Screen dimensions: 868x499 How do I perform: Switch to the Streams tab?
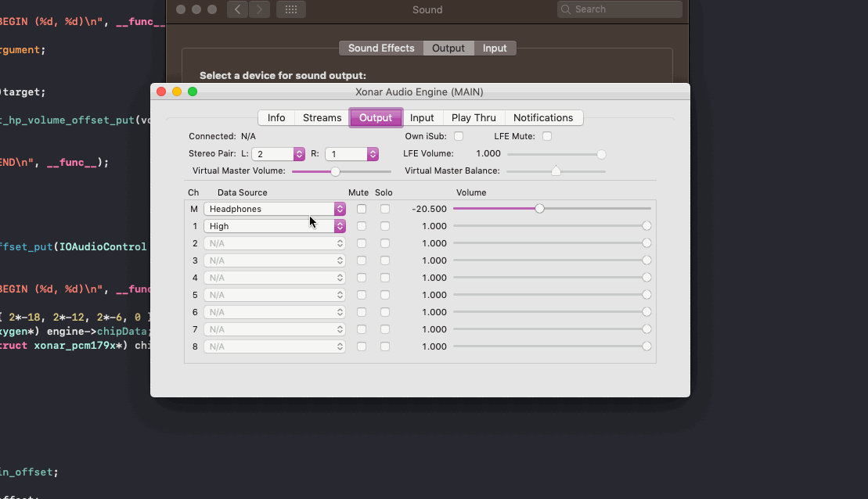pyautogui.click(x=322, y=117)
